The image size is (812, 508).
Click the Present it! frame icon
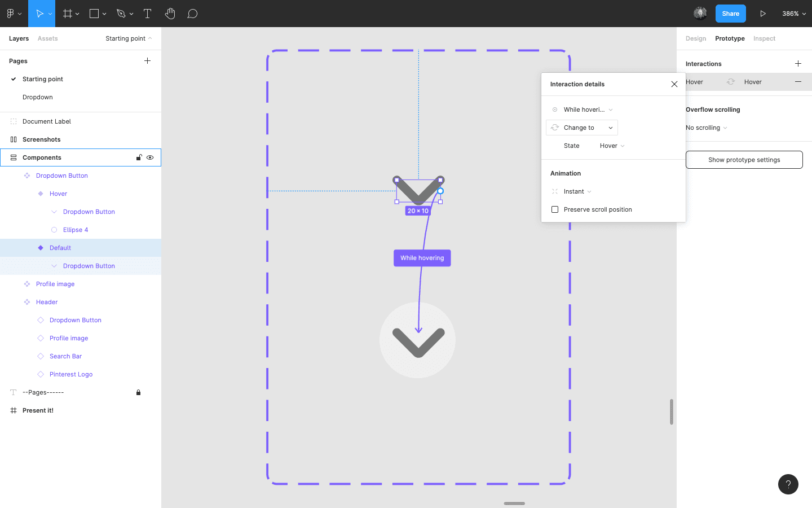click(x=14, y=410)
